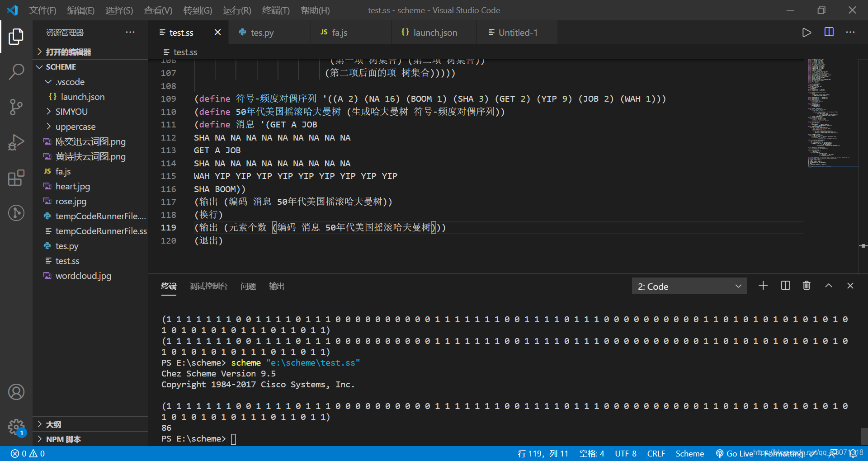Screen dimensions: 868x461
Task: Split the terminal panel
Action: [786, 286]
